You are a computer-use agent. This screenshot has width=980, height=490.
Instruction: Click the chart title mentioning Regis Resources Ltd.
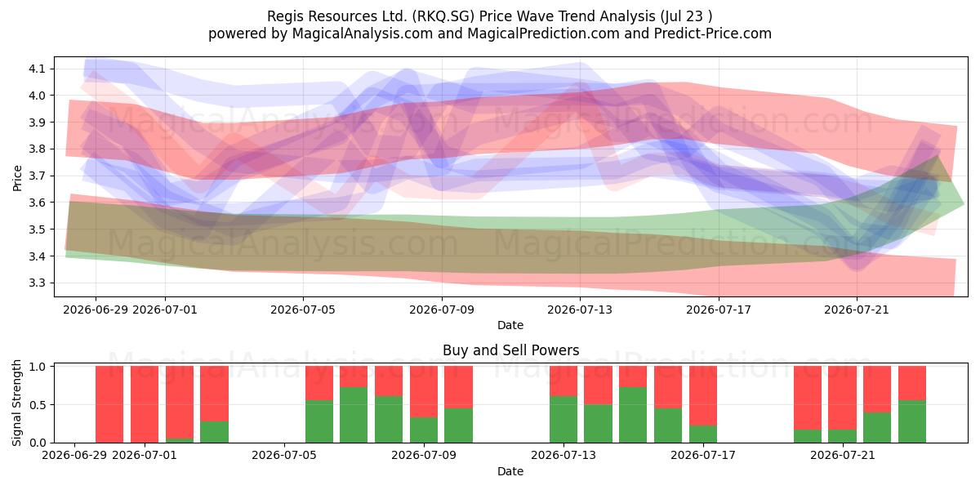pos(490,16)
